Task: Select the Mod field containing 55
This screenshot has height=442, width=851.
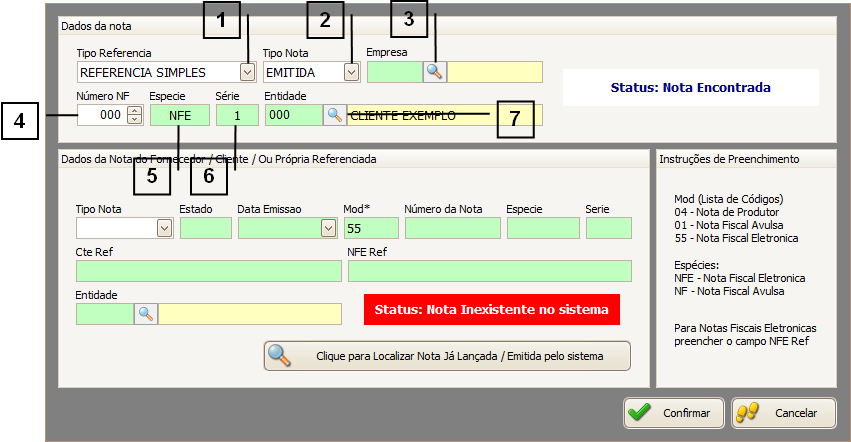Action: (370, 228)
